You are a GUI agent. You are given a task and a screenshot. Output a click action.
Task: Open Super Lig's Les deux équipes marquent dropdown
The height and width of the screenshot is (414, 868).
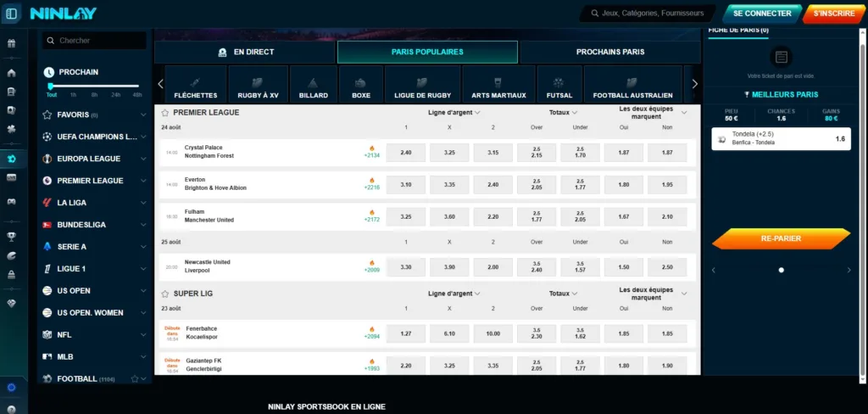point(653,294)
